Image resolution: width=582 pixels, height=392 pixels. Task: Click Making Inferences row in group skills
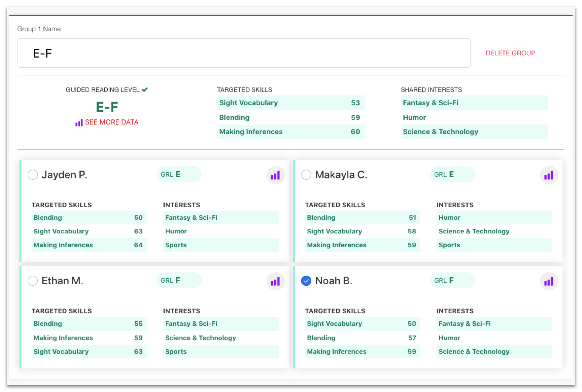pos(290,132)
